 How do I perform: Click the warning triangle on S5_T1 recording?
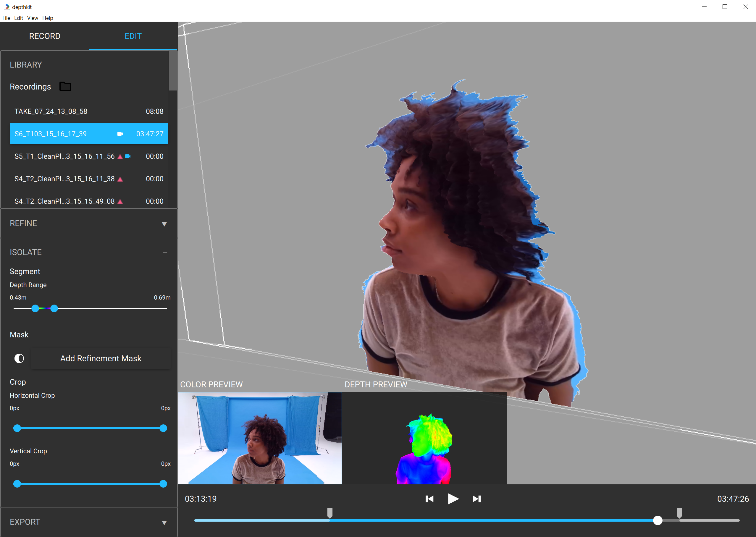click(x=120, y=157)
